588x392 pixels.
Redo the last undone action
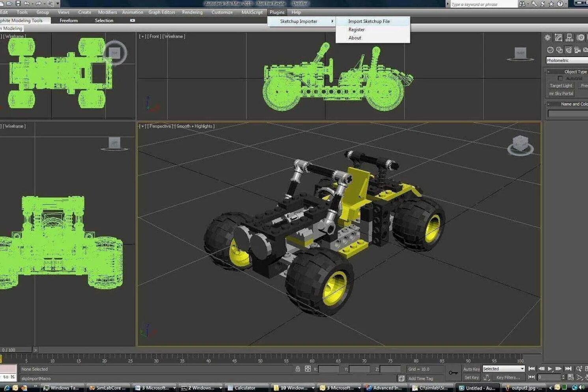39,4
